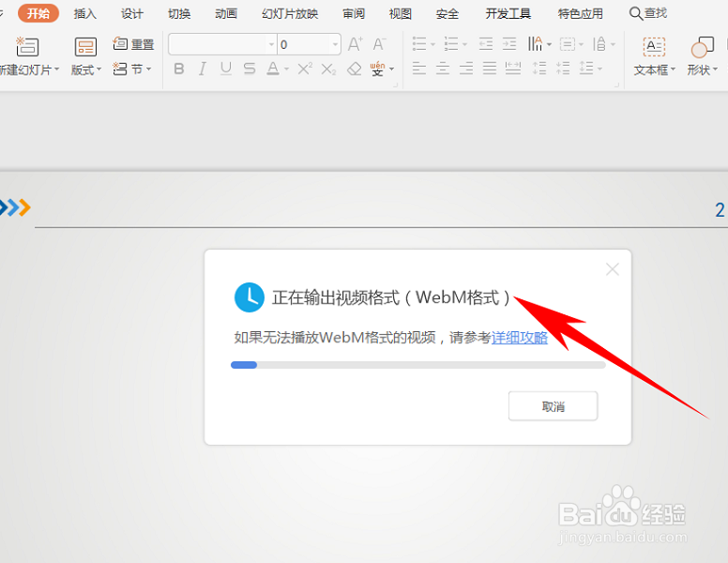Switch to the 插入 (Insert) tab
This screenshot has height=563, width=728.
click(85, 14)
